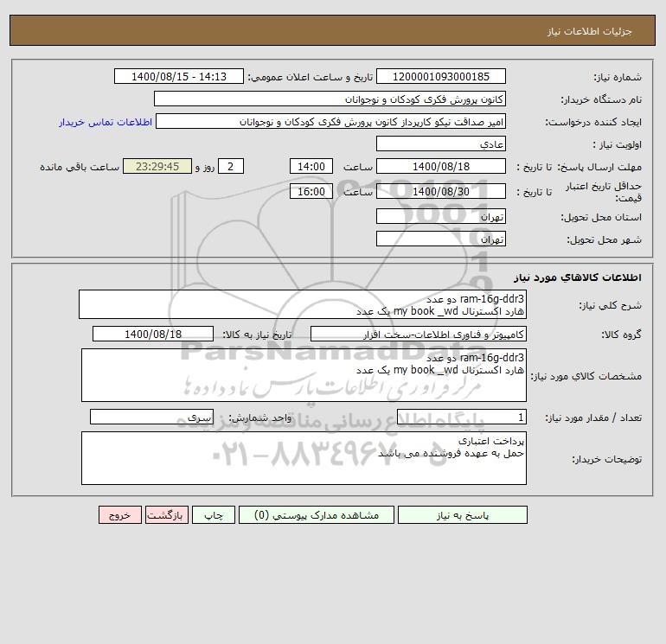Click the ساعت باقی مانده label

(80, 167)
